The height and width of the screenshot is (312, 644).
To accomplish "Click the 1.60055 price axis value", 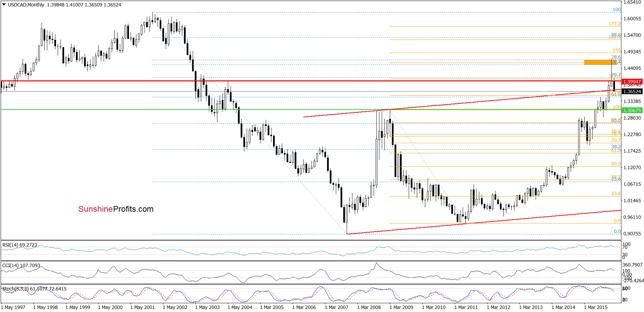I will 632,19.
